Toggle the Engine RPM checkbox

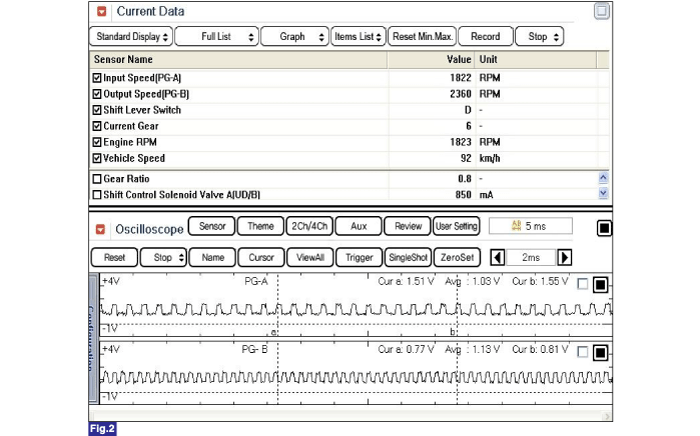97,142
